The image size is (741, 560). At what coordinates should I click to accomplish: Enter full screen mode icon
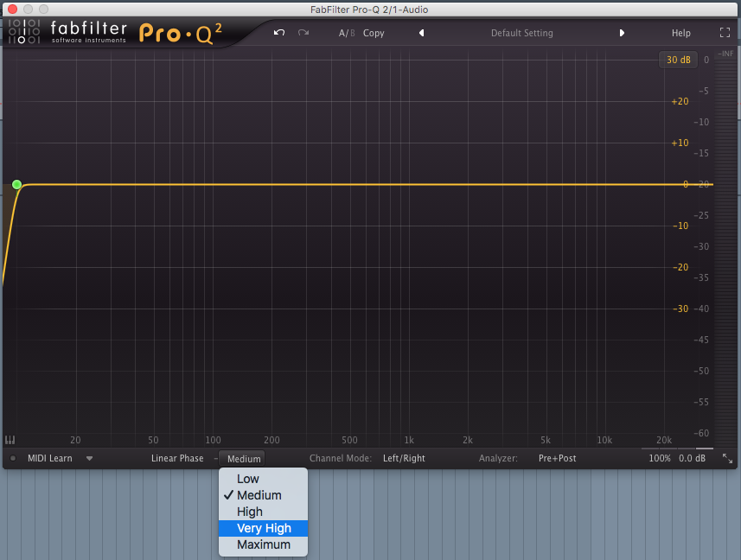point(725,33)
